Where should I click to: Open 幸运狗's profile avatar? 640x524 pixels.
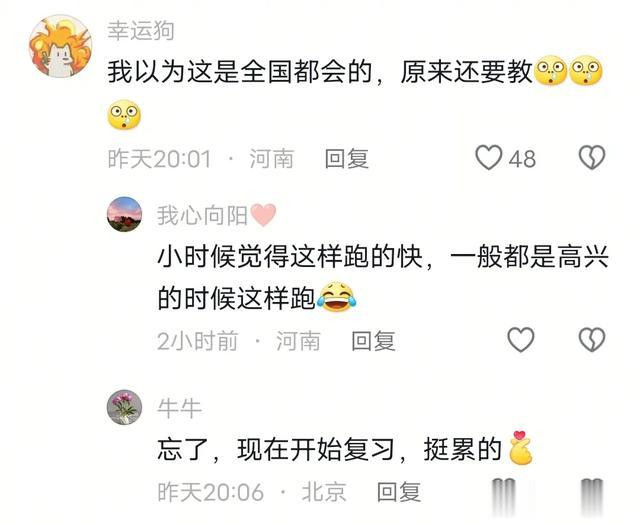click(x=60, y=46)
